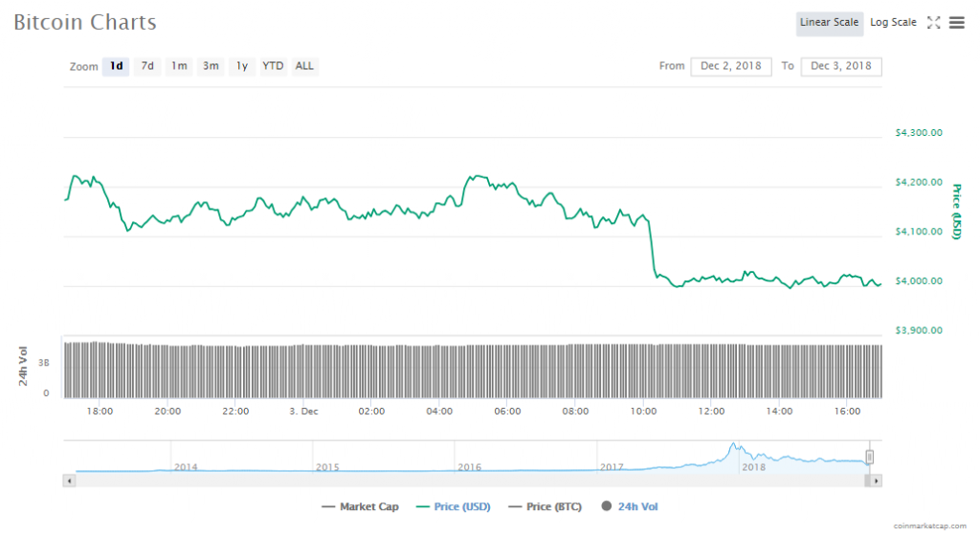Viewport: 980px width, 537px height.
Task: Switch to Linear Scale
Action: (829, 23)
